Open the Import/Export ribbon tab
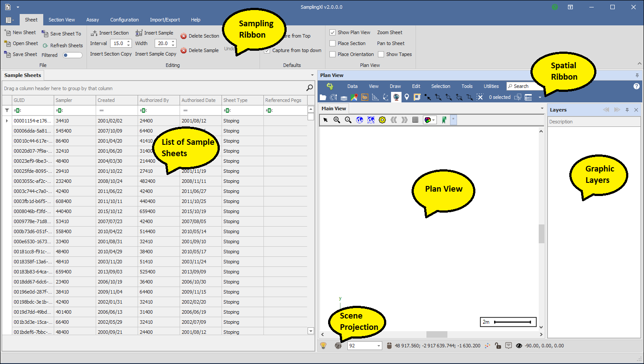Screen dimensions: 644x364 165,20
